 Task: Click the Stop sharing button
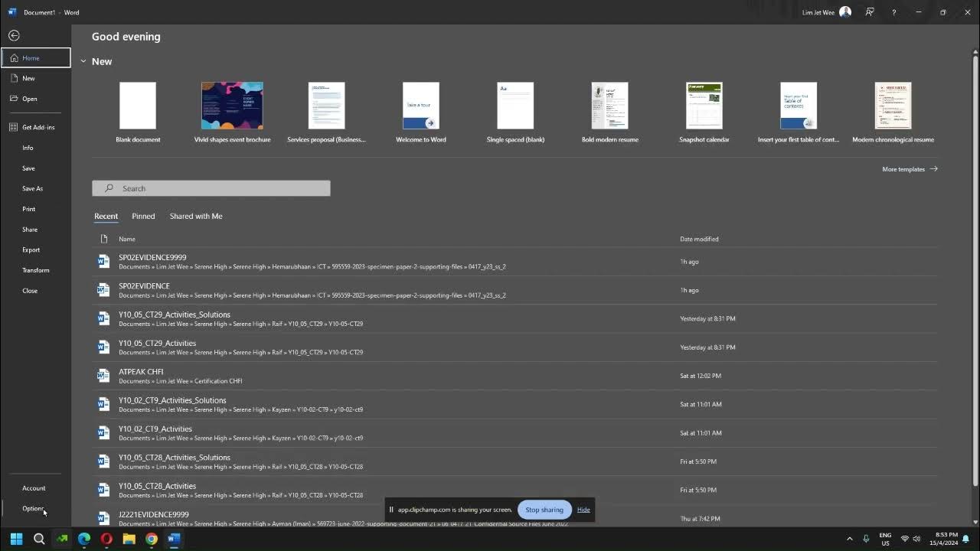pyautogui.click(x=544, y=510)
